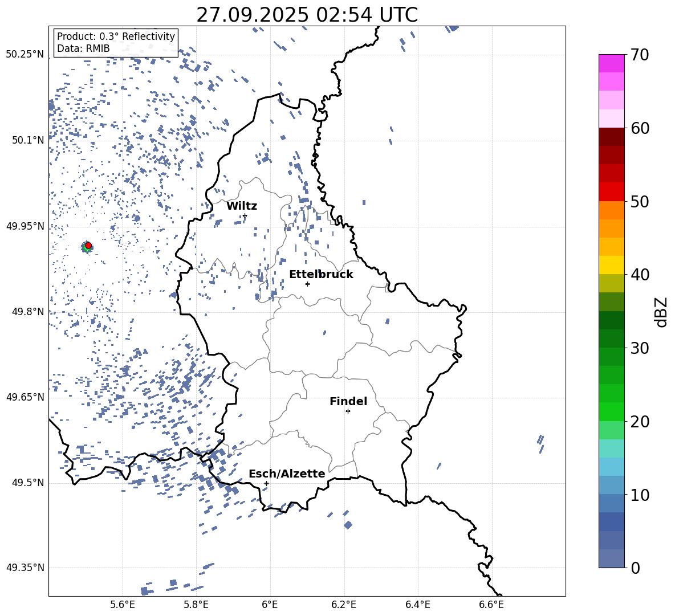The image size is (675, 616).
Task: Click the Wiltz cross marker
Action: [245, 215]
